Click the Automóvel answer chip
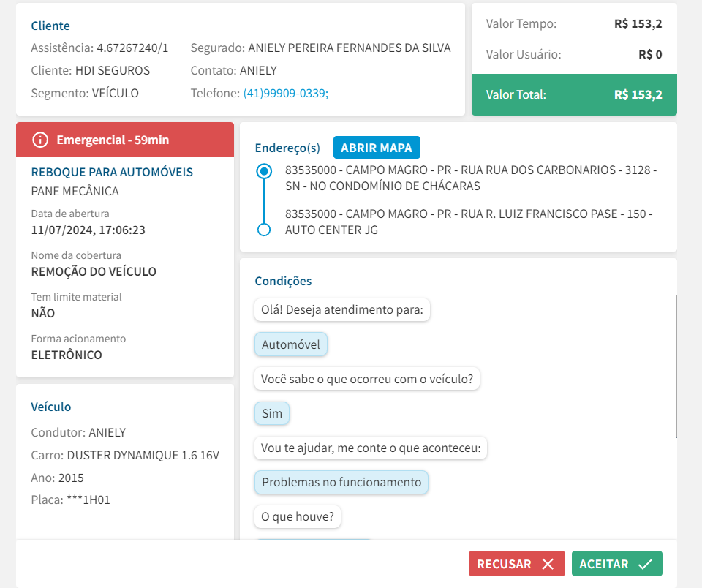The width and height of the screenshot is (702, 588). (291, 344)
